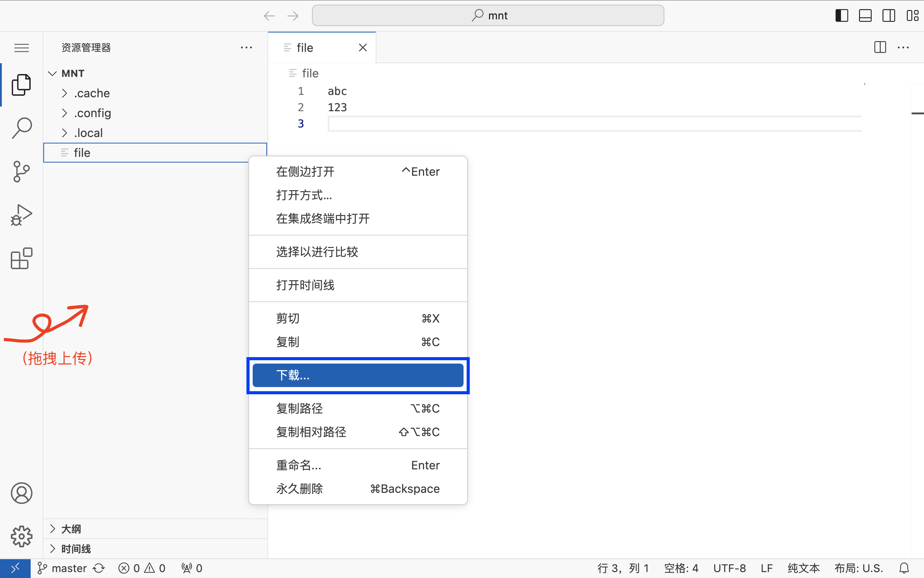This screenshot has width=924, height=578.
Task: Select the file entry in explorer tree
Action: [155, 153]
